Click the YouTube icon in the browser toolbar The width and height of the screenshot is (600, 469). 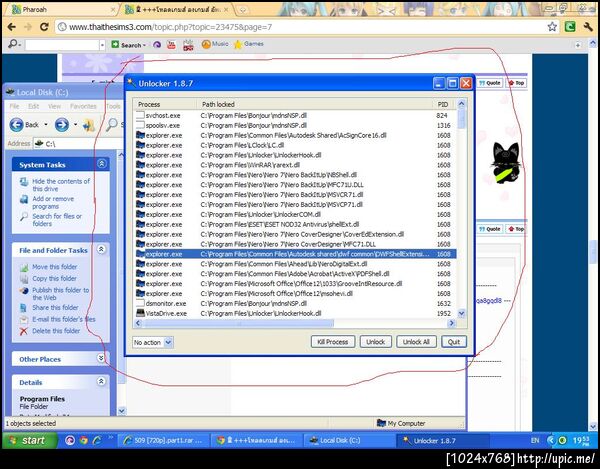[x=171, y=45]
